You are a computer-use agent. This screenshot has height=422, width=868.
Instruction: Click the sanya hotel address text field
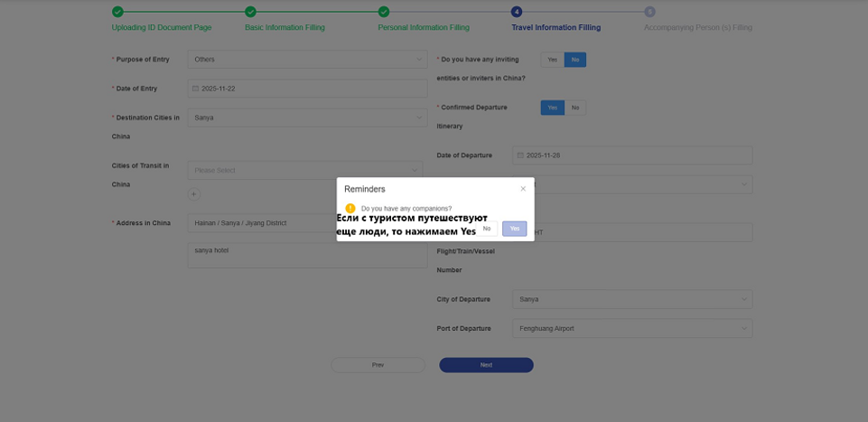[307, 254]
